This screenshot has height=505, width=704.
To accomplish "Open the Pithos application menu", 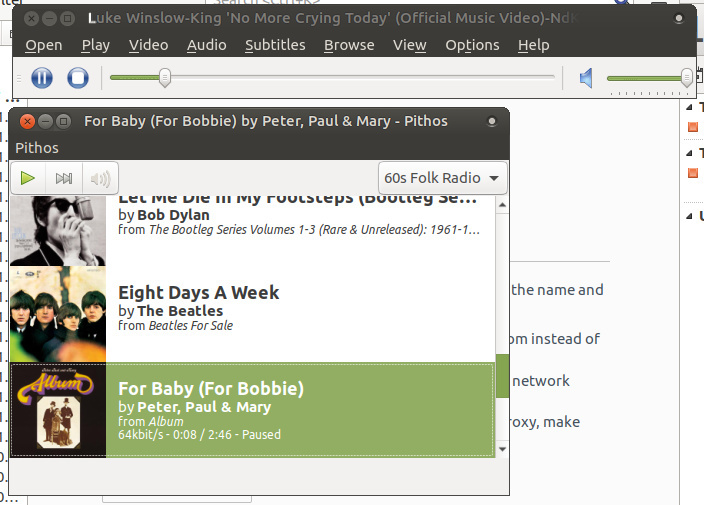I will coord(37,148).
